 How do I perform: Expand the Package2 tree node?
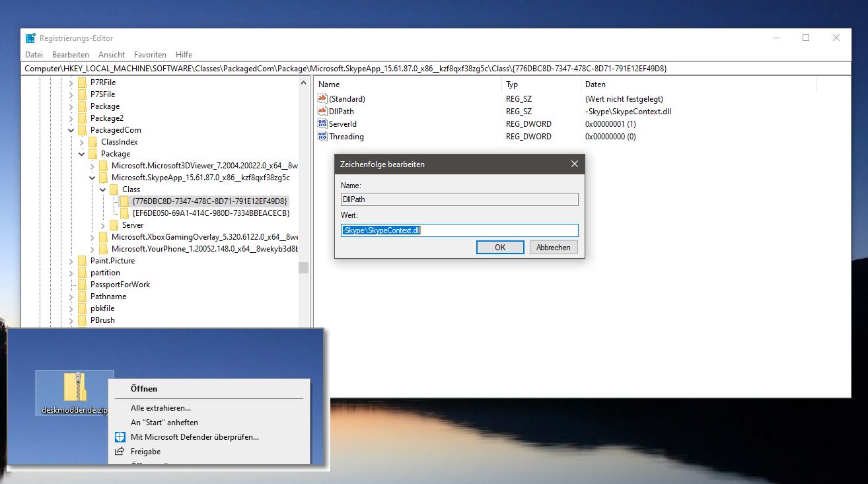click(x=71, y=118)
